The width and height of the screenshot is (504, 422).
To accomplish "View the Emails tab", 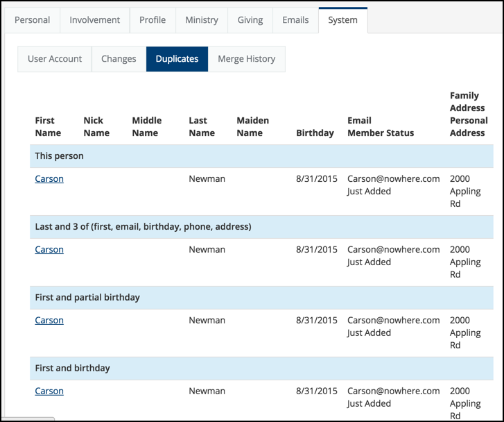I will pos(295,20).
